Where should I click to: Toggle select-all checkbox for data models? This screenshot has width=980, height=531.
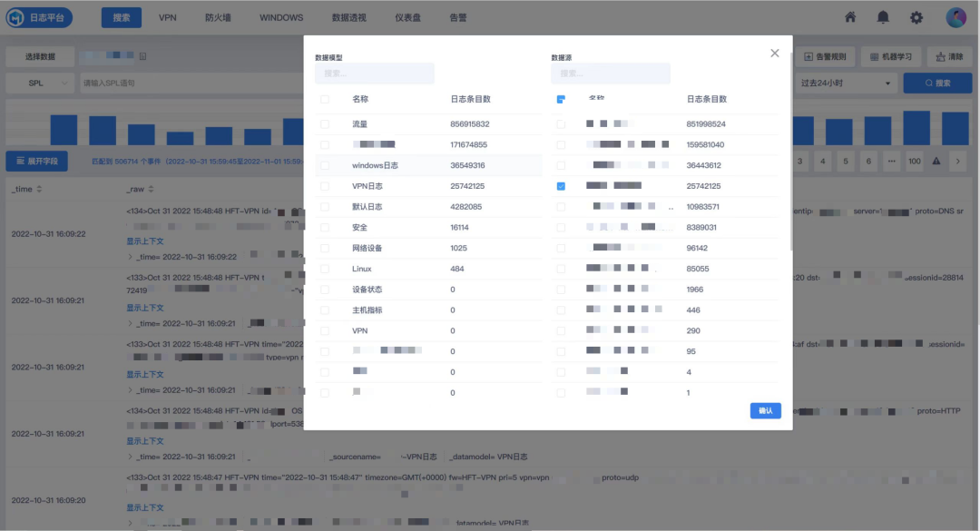[x=324, y=100]
